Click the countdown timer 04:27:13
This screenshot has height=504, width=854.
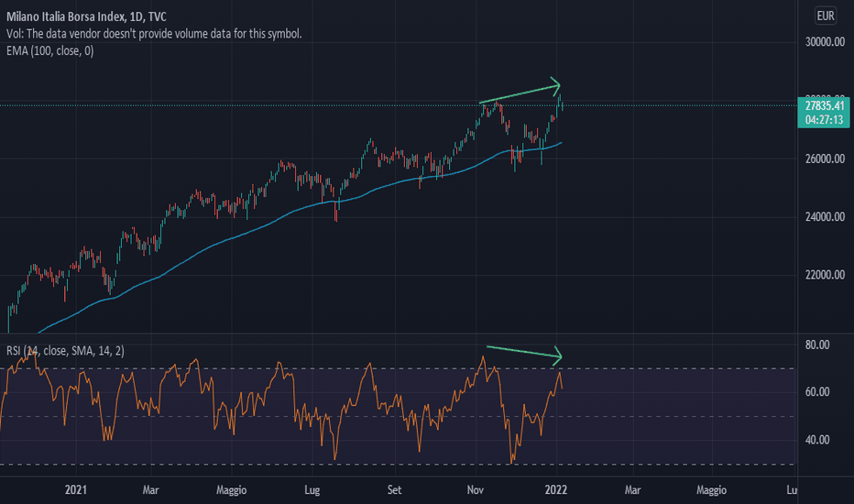[x=824, y=120]
